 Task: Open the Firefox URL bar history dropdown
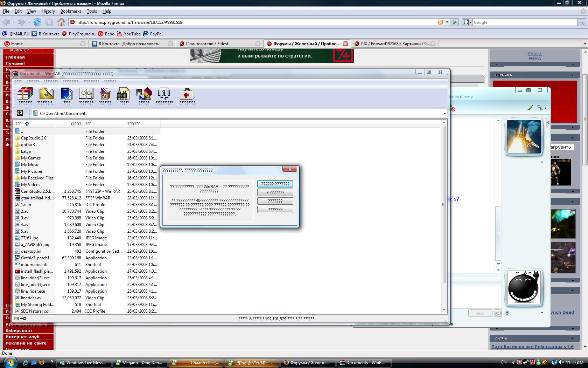click(447, 22)
